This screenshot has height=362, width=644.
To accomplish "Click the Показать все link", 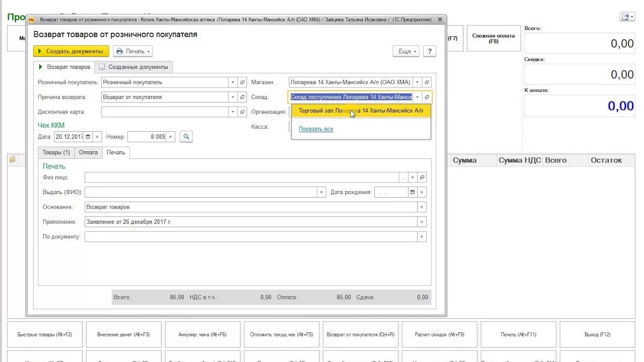I will pyautogui.click(x=316, y=129).
